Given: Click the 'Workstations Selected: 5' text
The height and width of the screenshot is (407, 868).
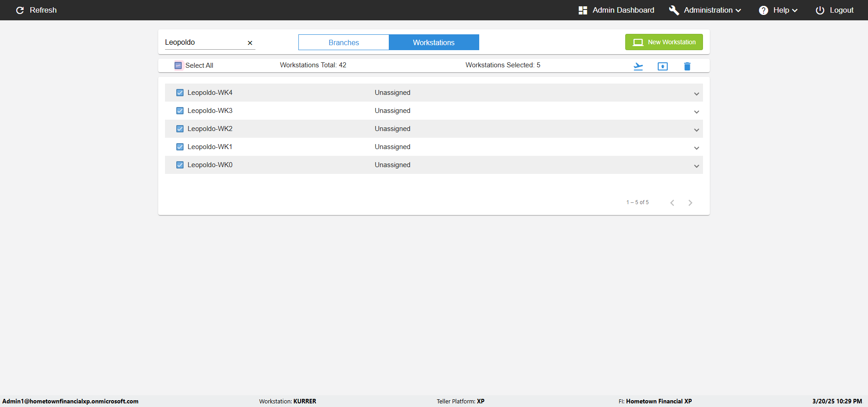Looking at the screenshot, I should (503, 65).
